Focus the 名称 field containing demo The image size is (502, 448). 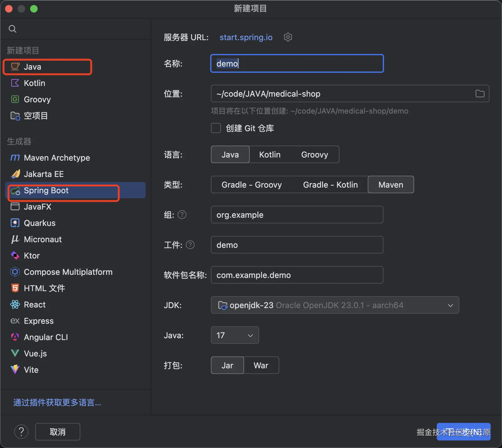click(x=297, y=63)
